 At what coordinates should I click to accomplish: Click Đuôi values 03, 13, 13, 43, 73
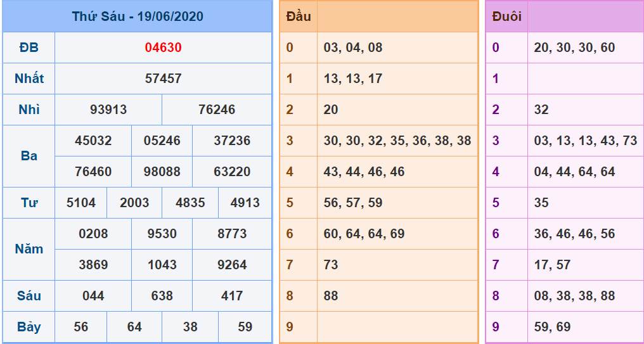(585, 141)
